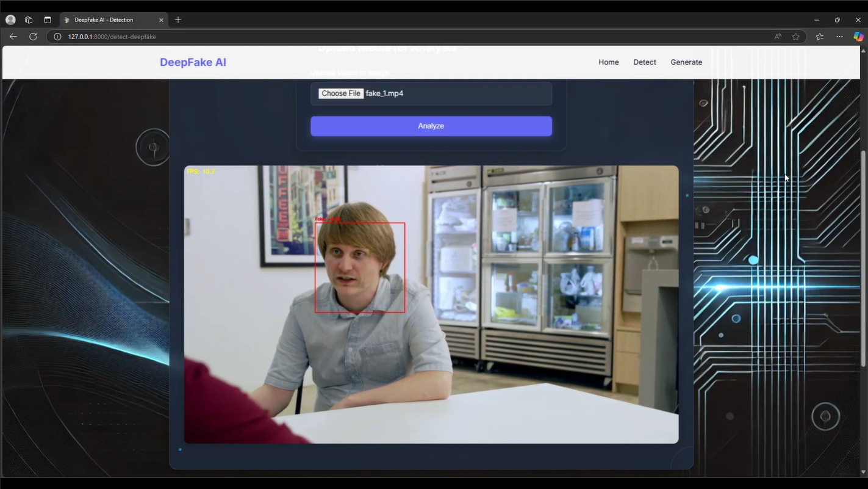Click the analyzed video preview frame
This screenshot has width=868, height=489.
[431, 304]
